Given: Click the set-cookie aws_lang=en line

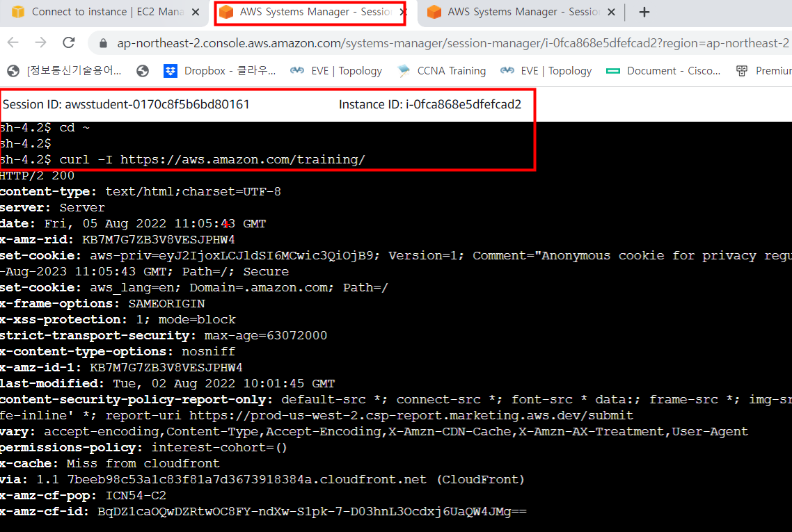Looking at the screenshot, I should (194, 288).
